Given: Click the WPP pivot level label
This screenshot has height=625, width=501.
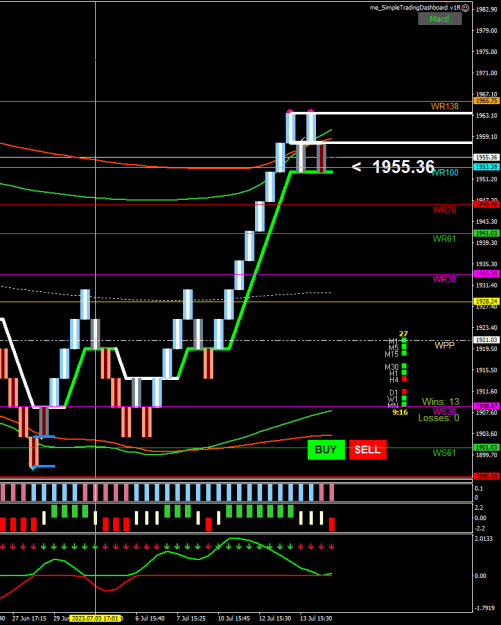Looking at the screenshot, I should [444, 346].
